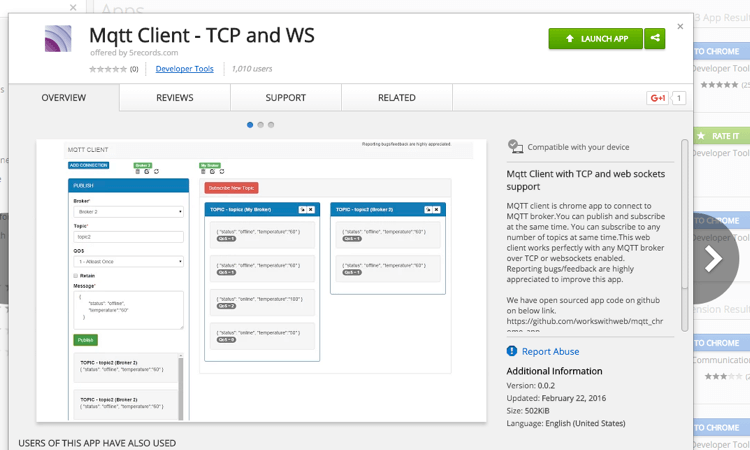Image resolution: width=750 pixels, height=450 pixels.
Task: Click 'Version: 0.0.2' text
Action: point(530,385)
